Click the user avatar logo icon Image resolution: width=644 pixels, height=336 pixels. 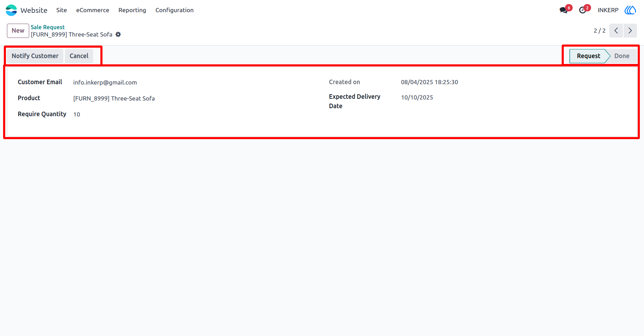(630, 10)
